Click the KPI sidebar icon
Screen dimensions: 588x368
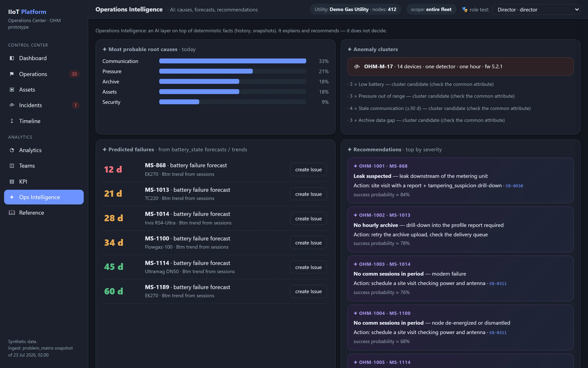tap(12, 182)
